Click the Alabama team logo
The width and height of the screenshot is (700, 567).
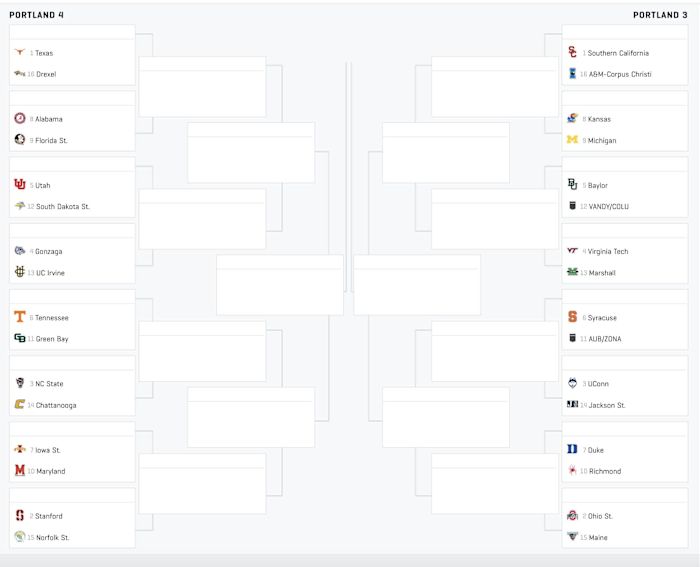[x=20, y=119]
